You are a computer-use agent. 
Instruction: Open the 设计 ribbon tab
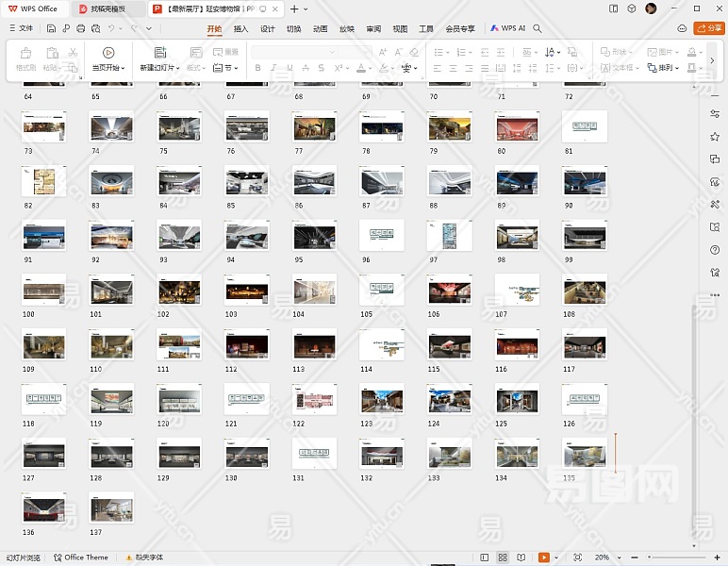267,29
